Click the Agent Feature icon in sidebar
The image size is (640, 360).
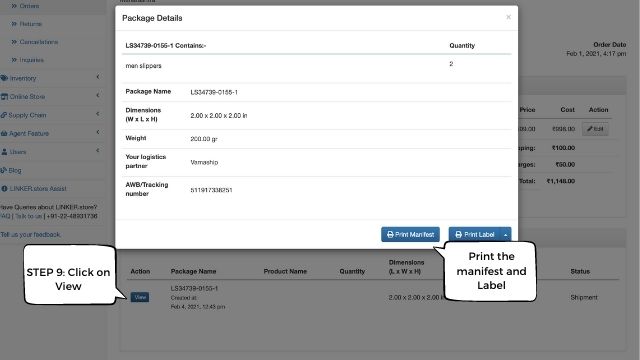click(4, 133)
